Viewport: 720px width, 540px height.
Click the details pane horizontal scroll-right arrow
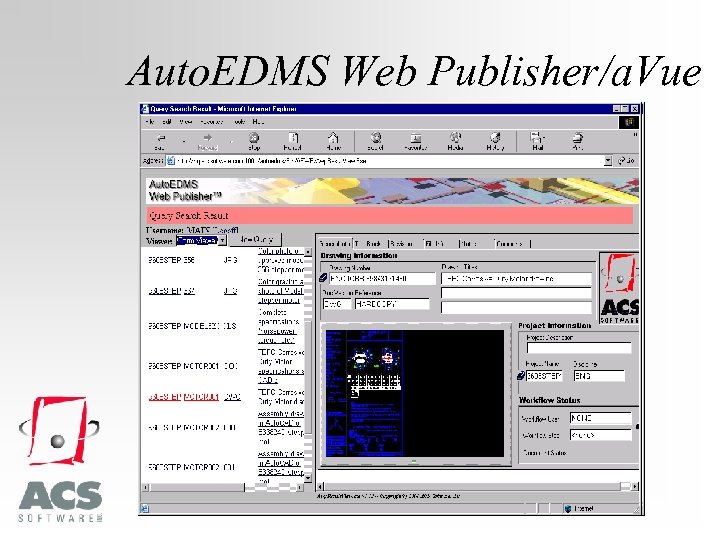635,486
